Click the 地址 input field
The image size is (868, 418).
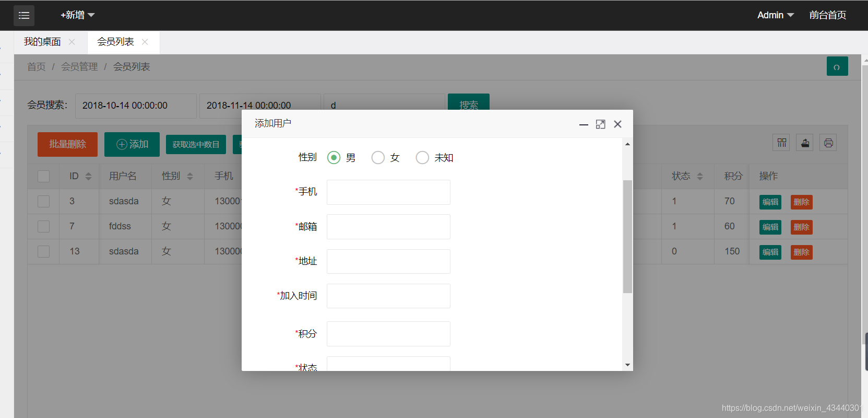point(388,261)
